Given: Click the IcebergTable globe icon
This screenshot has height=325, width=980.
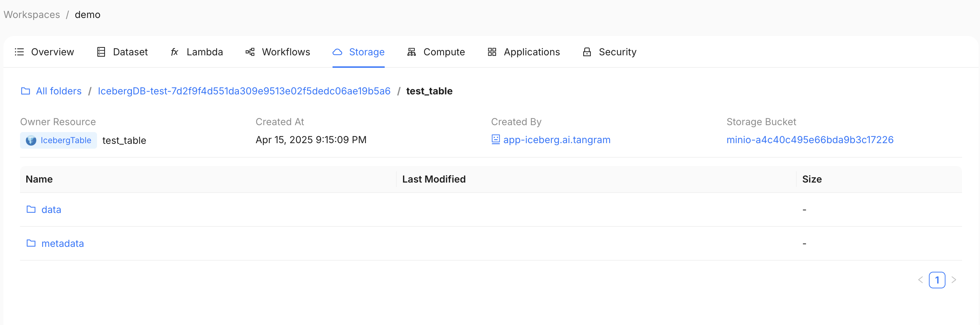Looking at the screenshot, I should 31,141.
